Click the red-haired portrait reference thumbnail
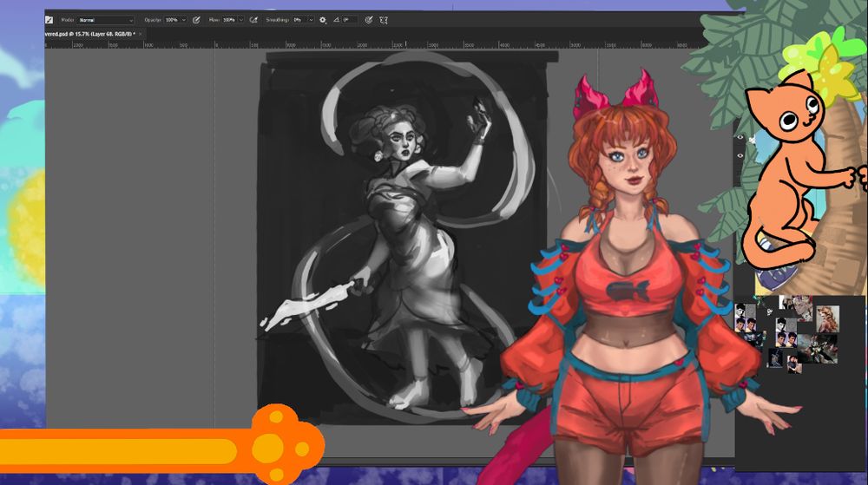Screen dimensions: 868x485 point(827,319)
